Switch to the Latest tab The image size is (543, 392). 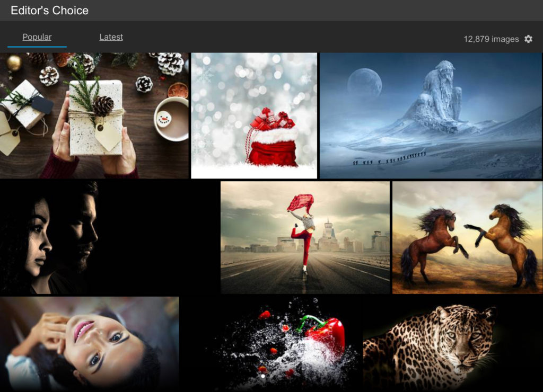pyautogui.click(x=111, y=37)
